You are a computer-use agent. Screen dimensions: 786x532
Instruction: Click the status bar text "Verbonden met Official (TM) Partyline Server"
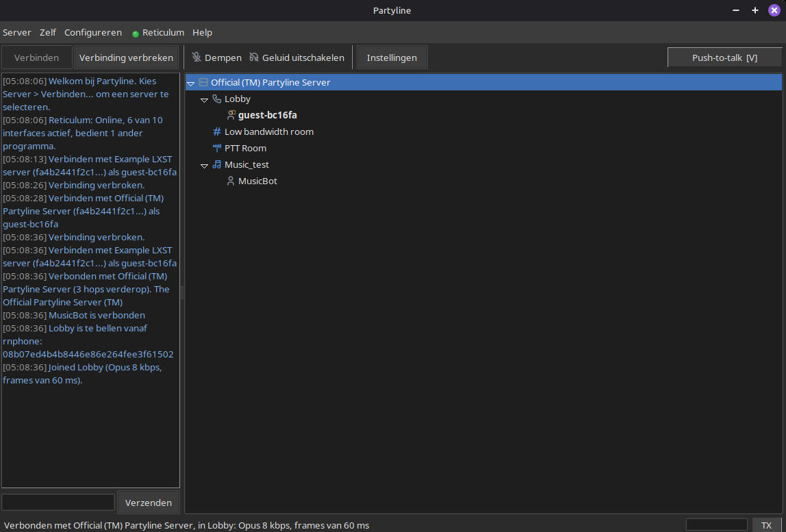coord(99,525)
